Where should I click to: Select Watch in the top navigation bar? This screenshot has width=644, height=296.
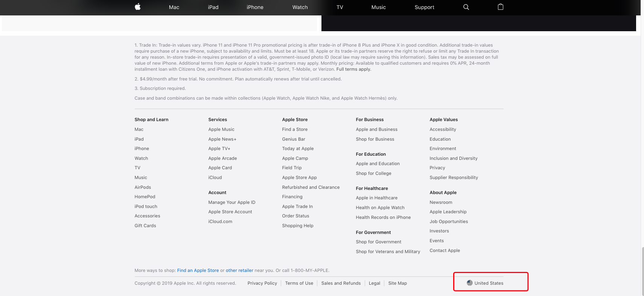tap(300, 7)
